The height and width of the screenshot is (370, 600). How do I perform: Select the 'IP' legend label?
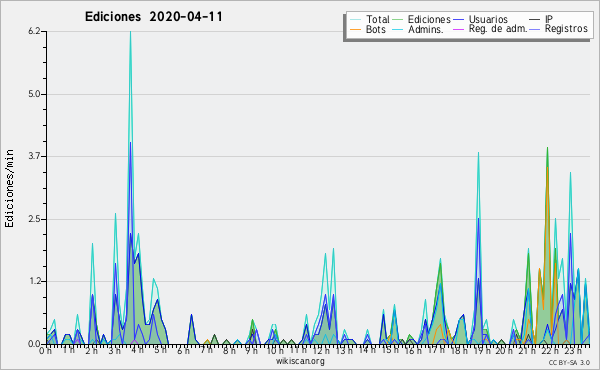click(x=549, y=19)
